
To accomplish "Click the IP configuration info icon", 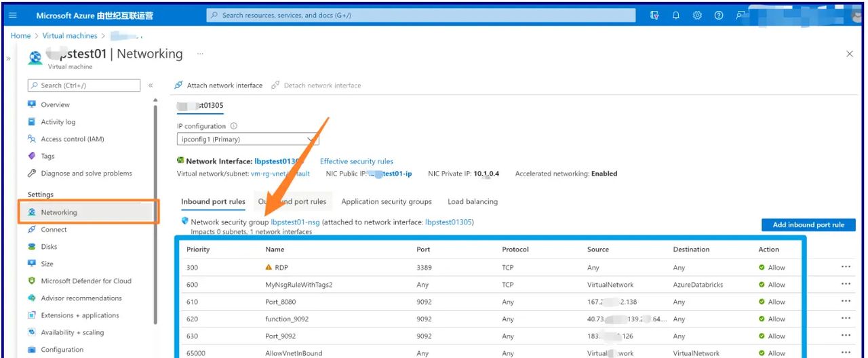I will [x=234, y=126].
